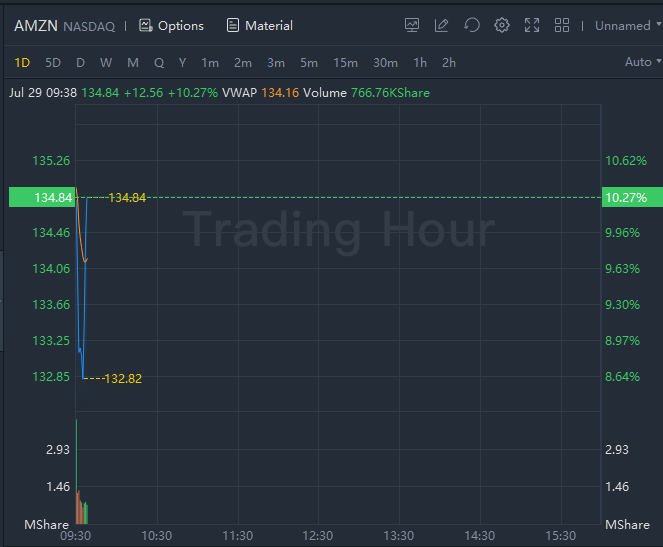Click the green 10.27% percent tag
663x547 pixels.
click(632, 197)
